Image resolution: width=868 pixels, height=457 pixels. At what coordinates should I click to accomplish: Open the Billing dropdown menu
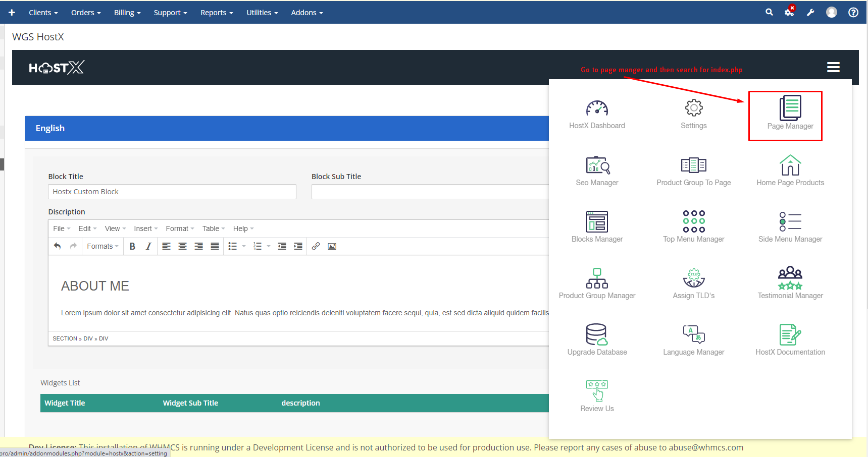pos(127,13)
